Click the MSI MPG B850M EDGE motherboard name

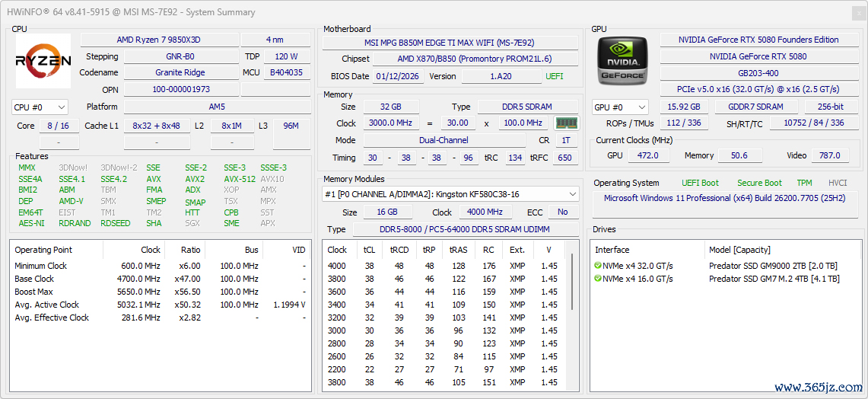450,43
